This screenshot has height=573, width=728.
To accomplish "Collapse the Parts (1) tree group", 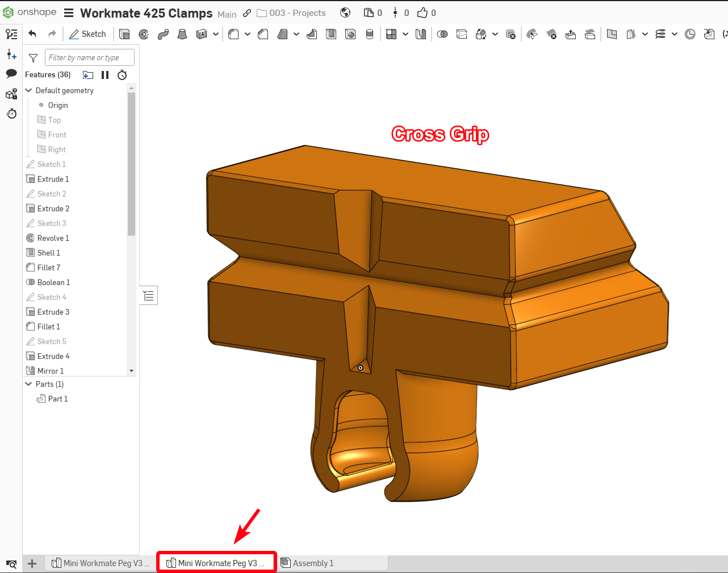I will [x=29, y=384].
